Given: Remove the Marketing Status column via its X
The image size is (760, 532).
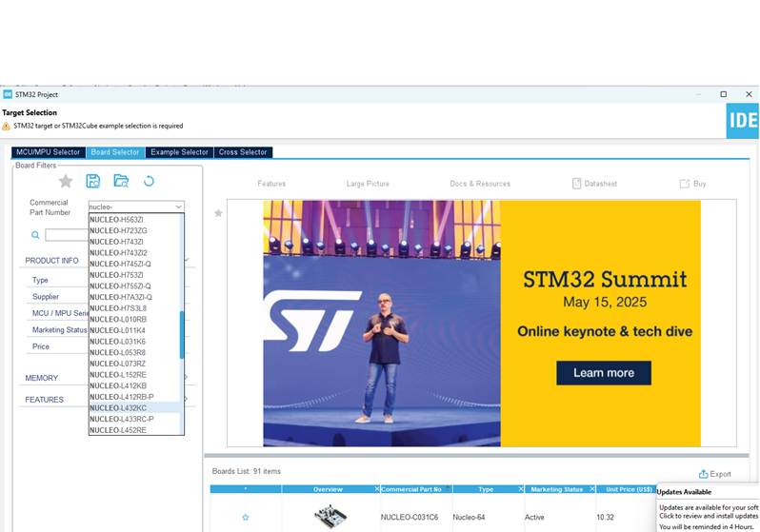Looking at the screenshot, I should coord(591,489).
